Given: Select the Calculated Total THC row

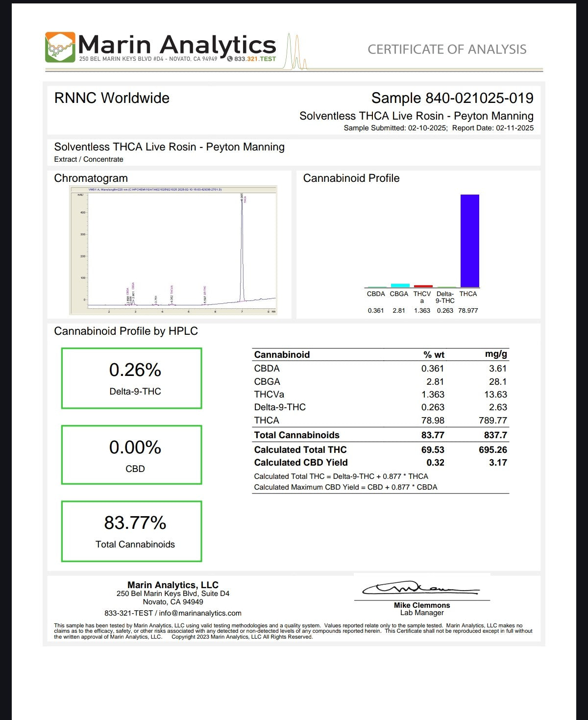Looking at the screenshot, I should [380, 450].
